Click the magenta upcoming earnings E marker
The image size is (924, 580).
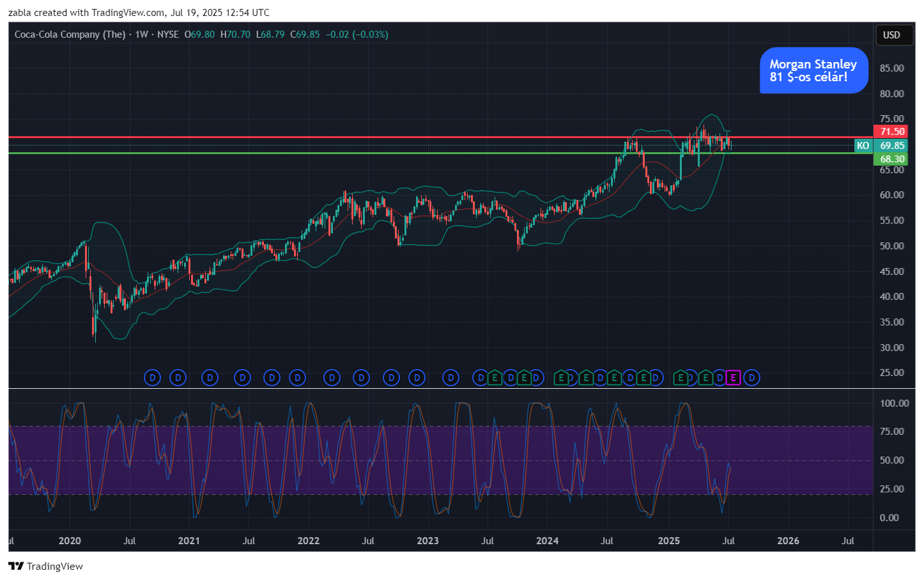tap(733, 378)
